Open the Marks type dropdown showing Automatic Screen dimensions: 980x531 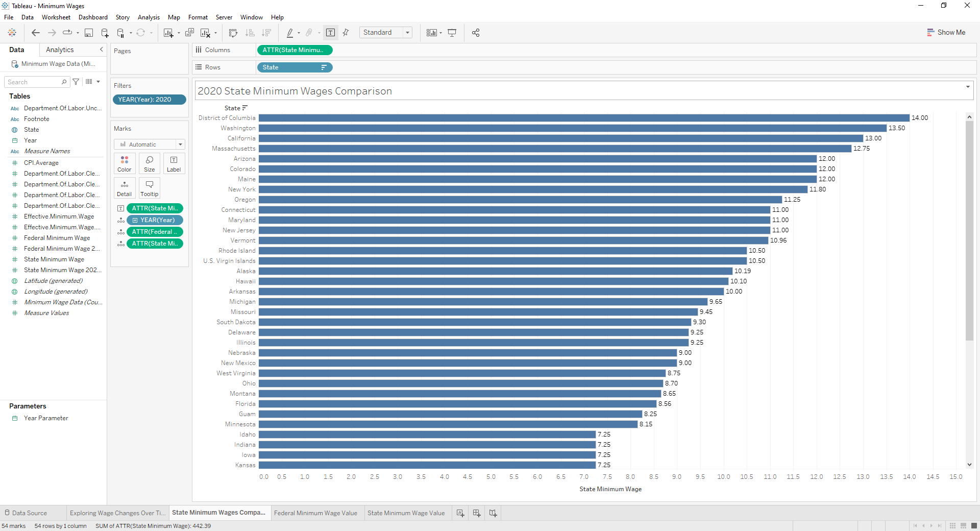[149, 144]
